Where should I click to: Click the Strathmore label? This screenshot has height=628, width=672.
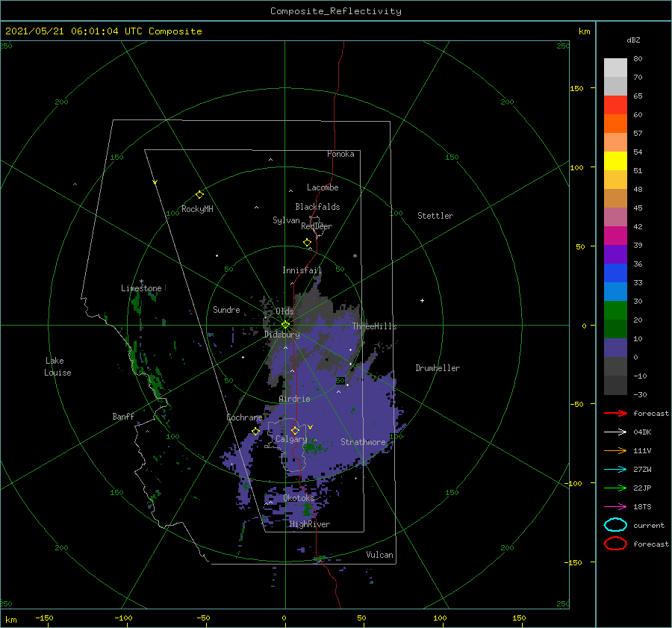click(x=363, y=442)
